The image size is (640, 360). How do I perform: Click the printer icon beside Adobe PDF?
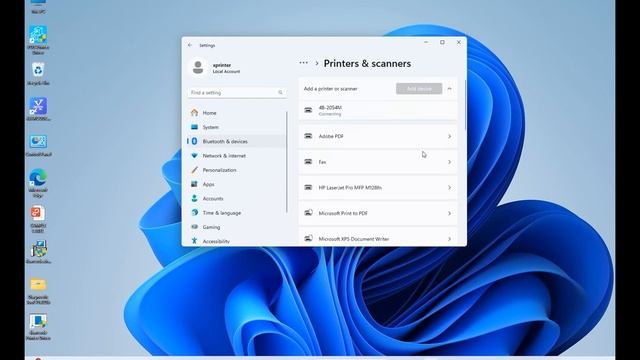coord(308,136)
